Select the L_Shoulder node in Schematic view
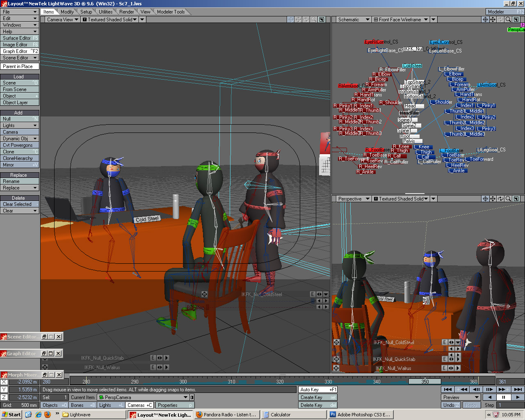 (441, 102)
